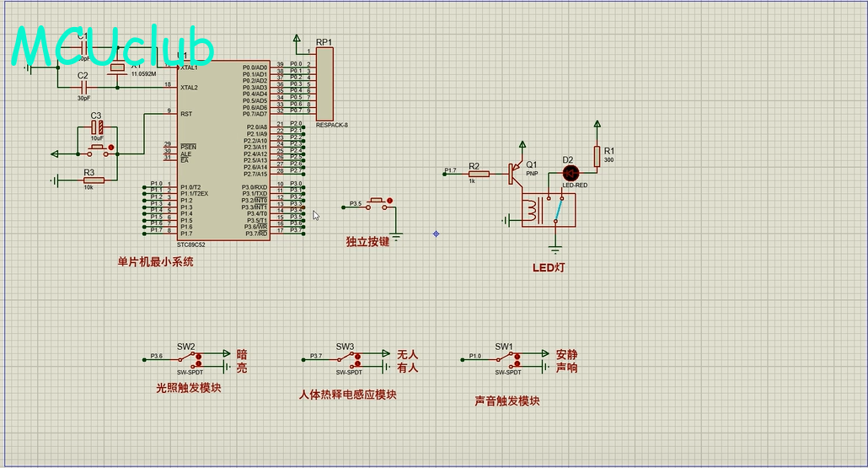Select the D2 LED-RED component
Viewport: 868px width, 468px height.
tap(571, 173)
